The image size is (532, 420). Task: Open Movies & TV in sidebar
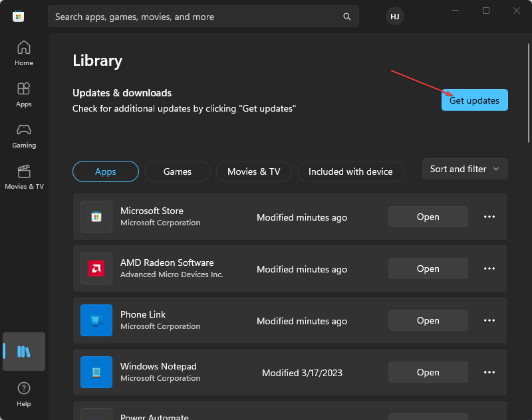(24, 177)
